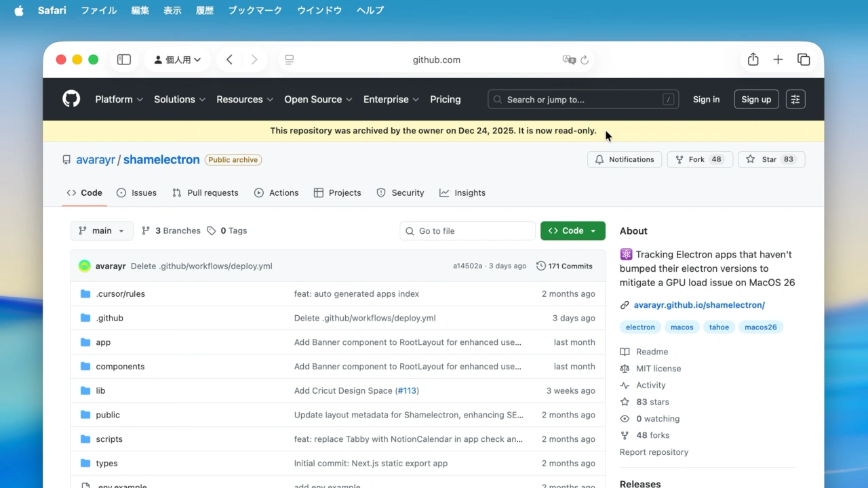
Task: Switch to the Issues tab
Action: pos(136,192)
